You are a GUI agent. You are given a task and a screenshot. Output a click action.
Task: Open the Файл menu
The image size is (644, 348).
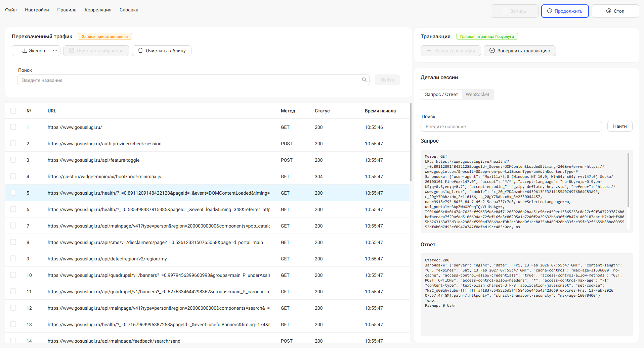tap(11, 10)
